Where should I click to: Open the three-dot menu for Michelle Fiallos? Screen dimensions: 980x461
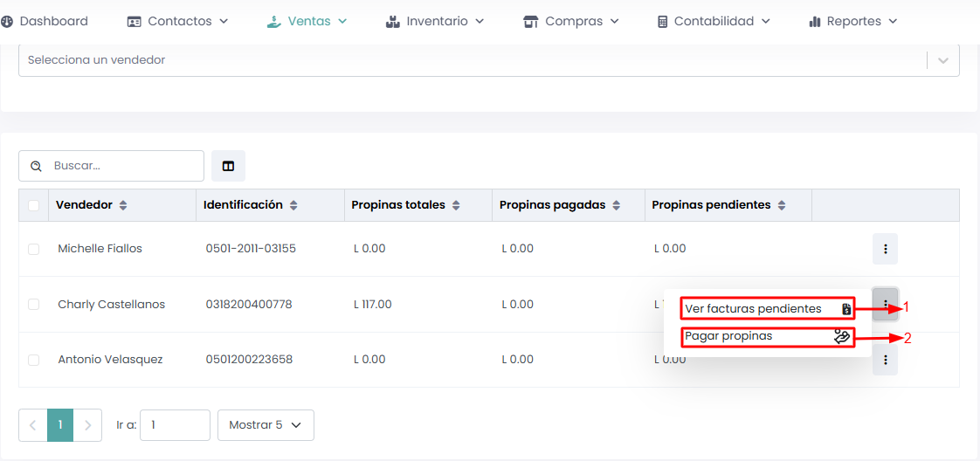(x=885, y=249)
